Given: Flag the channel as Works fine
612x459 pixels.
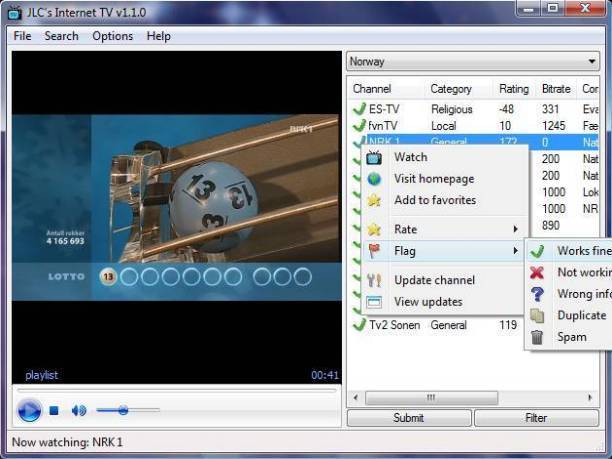Looking at the screenshot, I should click(x=569, y=251).
